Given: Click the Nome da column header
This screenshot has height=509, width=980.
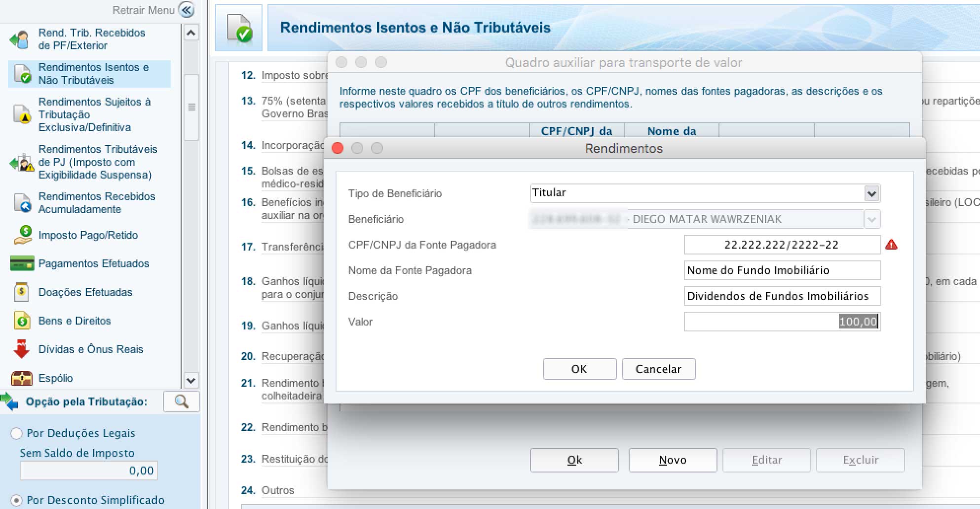Looking at the screenshot, I should click(672, 131).
